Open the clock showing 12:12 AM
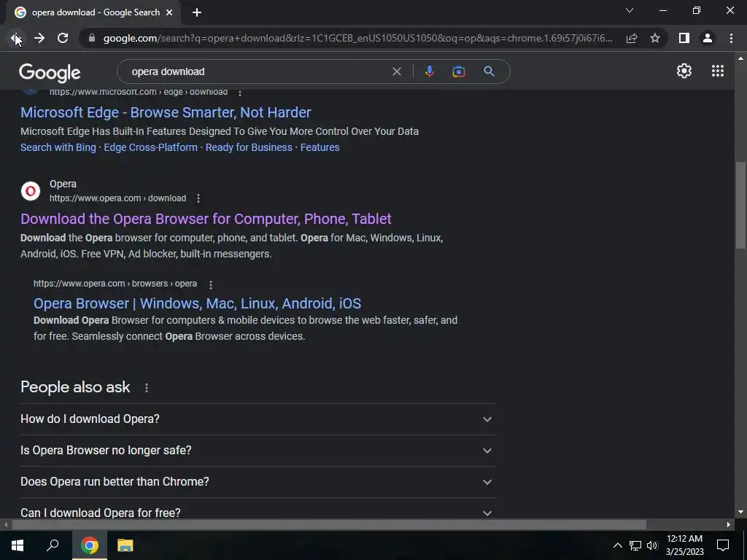The image size is (747, 560). [684, 545]
